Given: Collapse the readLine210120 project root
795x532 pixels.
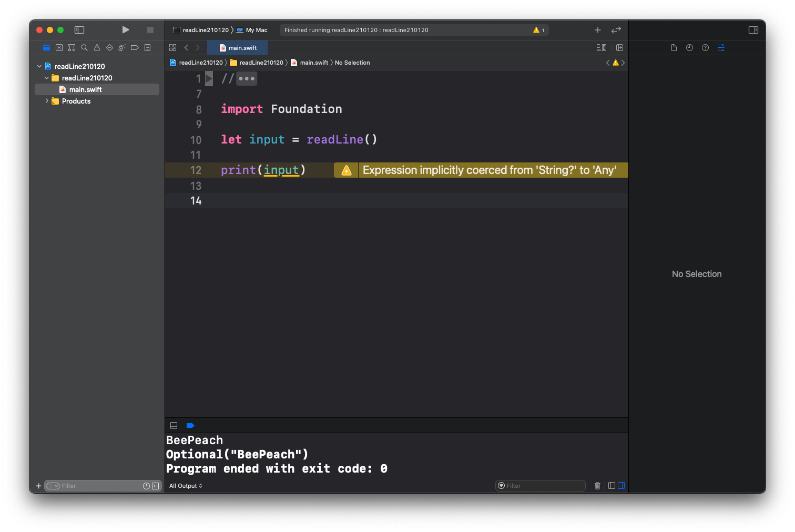Looking at the screenshot, I should coord(39,66).
